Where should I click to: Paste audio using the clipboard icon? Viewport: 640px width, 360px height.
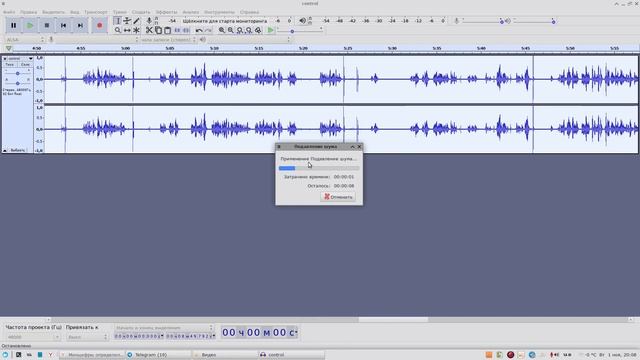[x=167, y=30]
